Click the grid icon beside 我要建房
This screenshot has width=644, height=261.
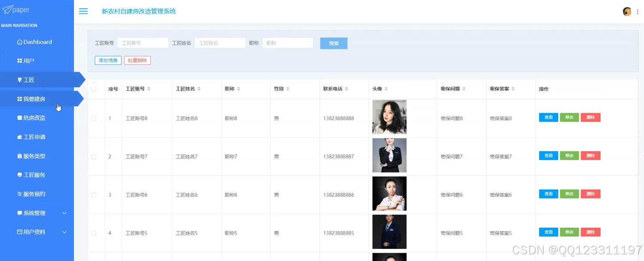pos(19,99)
